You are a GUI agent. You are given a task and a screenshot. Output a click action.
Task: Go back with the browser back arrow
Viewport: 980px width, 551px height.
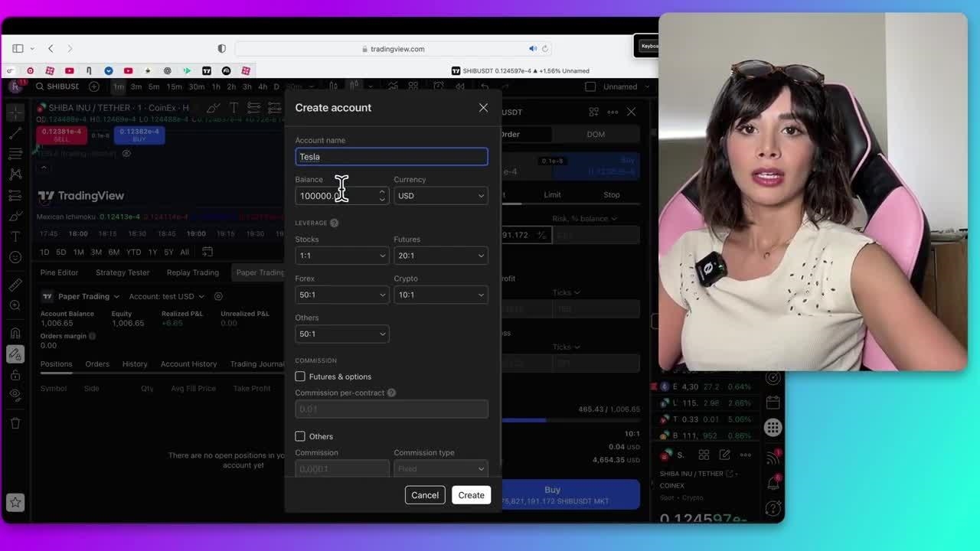point(51,49)
